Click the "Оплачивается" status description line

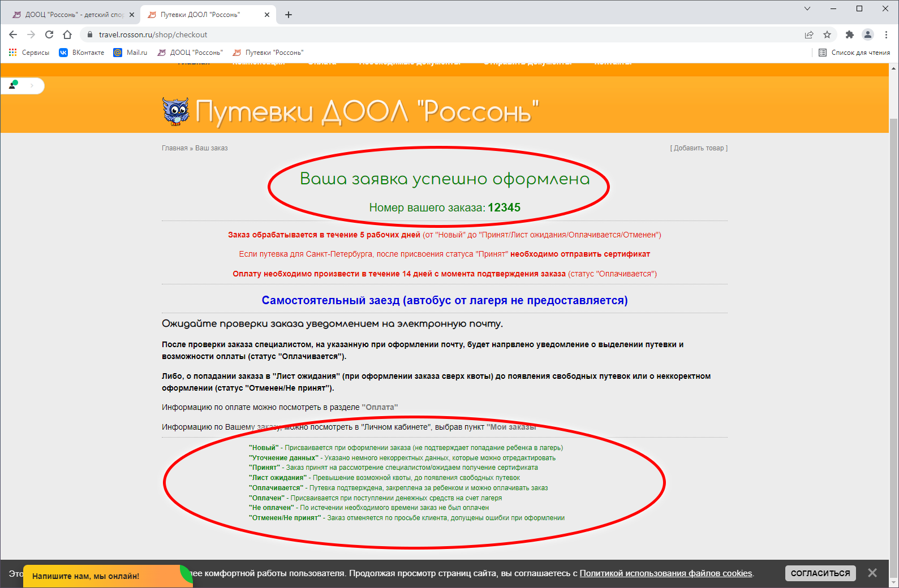coord(398,488)
